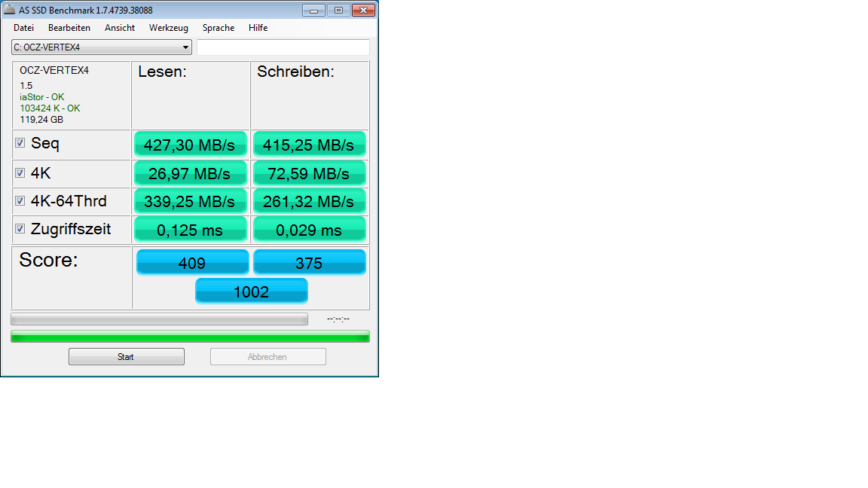Click the iaStor - OK driver status
Viewport: 868px width, 488px height.
(42, 97)
